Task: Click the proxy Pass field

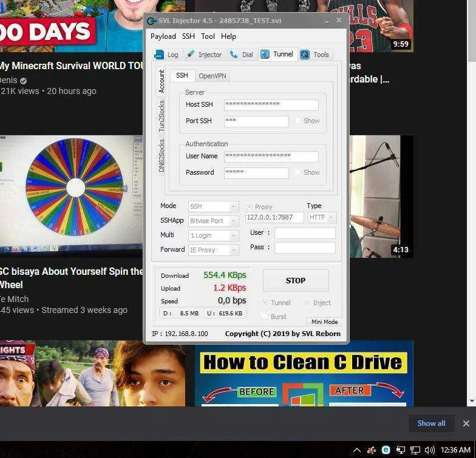Action: click(x=305, y=248)
